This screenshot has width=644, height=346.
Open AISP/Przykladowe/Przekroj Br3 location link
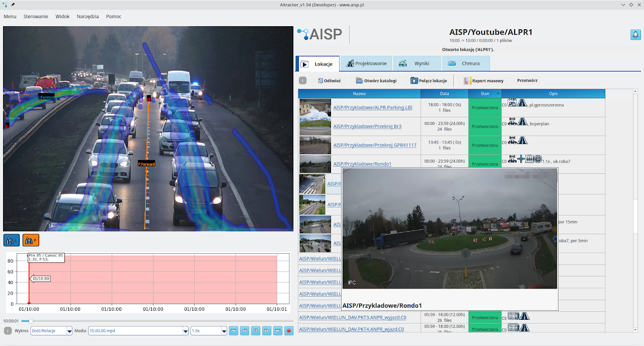pos(367,126)
